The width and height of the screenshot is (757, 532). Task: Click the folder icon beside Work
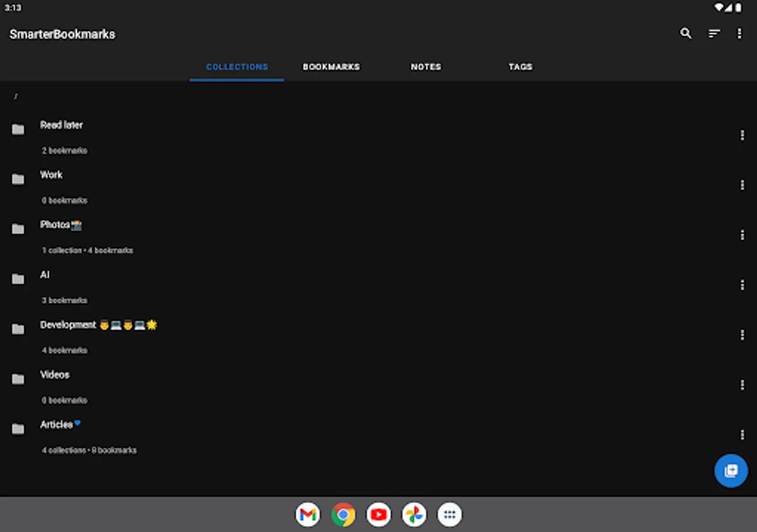[x=18, y=179]
